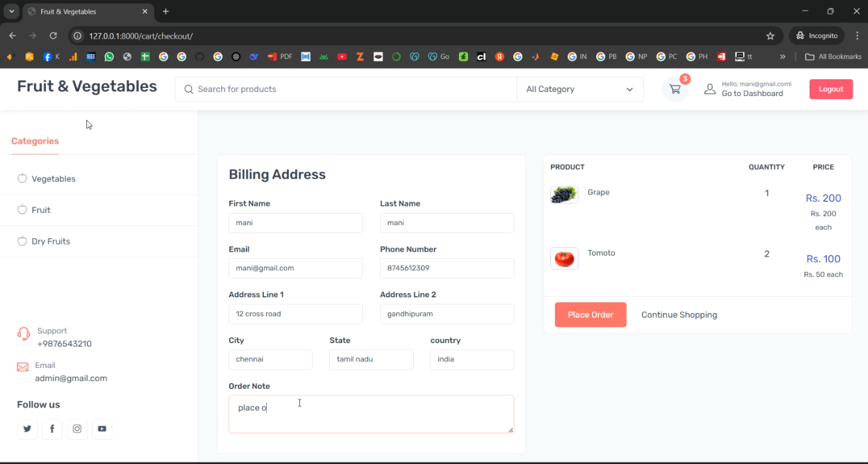868x464 pixels.
Task: Select the Vegetables category
Action: click(53, 179)
